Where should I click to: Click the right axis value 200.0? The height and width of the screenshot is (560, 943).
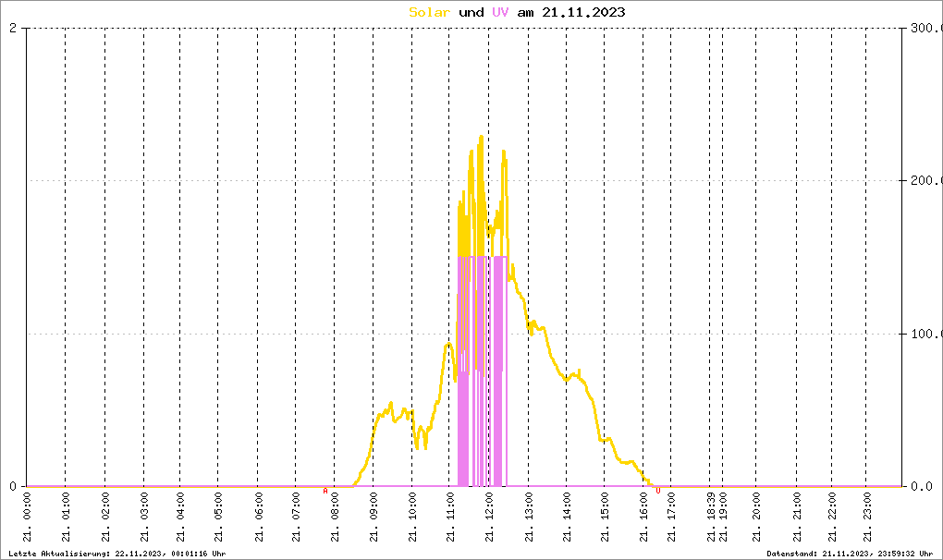[926, 181]
